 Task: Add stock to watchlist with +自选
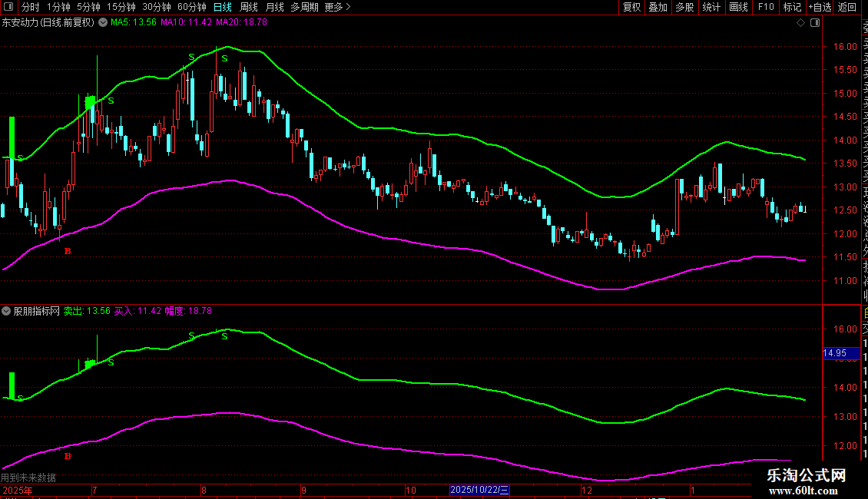(x=819, y=7)
